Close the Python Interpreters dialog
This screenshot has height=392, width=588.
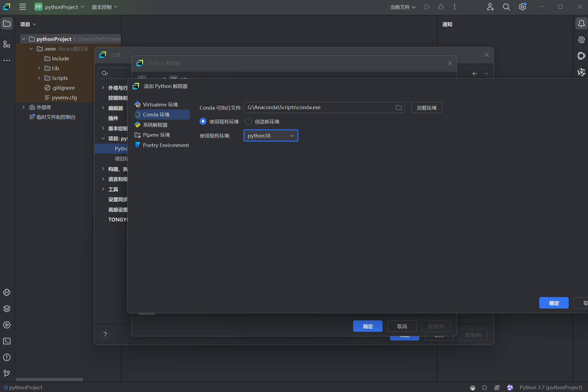[450, 63]
